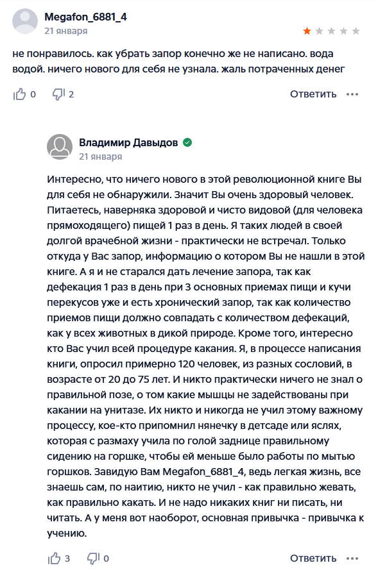This screenshot has width=378, height=588.
Task: Reply to the Megafon_6881_4 review via Ответить
Action: pyautogui.click(x=313, y=94)
